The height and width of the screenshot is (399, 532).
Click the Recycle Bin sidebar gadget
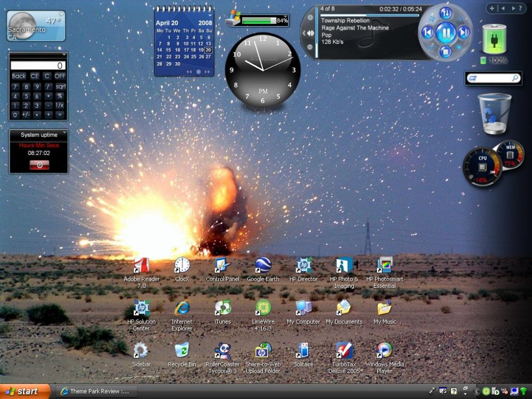[494, 113]
